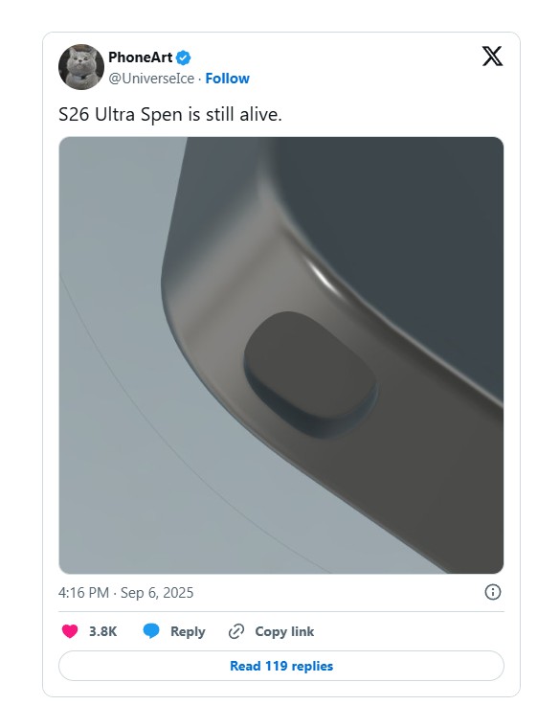Open Read 119 replies button
Image resolution: width=560 pixels, height=728 pixels.
(281, 666)
